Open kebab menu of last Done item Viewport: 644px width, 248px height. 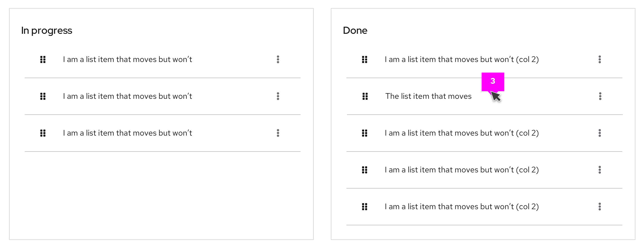(600, 207)
